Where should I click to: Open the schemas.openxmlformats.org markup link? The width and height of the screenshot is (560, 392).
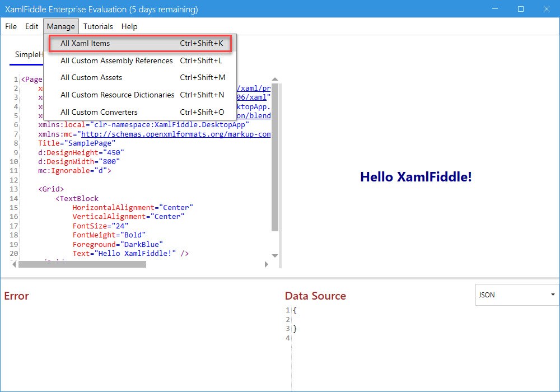[x=176, y=134]
